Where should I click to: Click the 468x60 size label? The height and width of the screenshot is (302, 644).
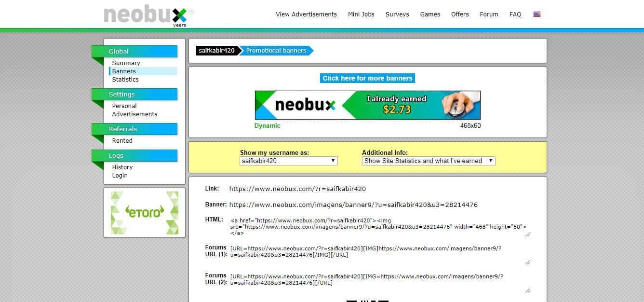tap(470, 126)
